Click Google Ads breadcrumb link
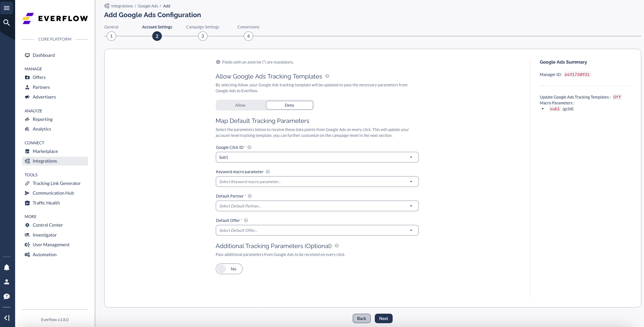Image resolution: width=644 pixels, height=327 pixels. 148,6
